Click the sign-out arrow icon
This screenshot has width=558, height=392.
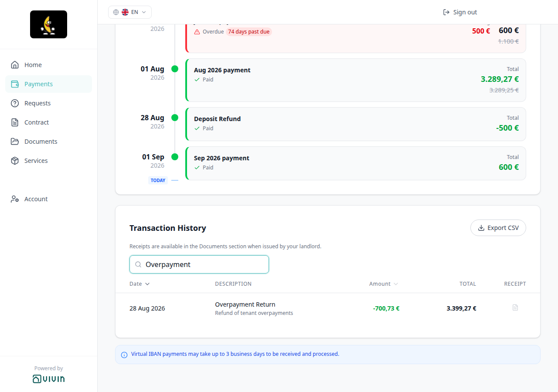[446, 12]
